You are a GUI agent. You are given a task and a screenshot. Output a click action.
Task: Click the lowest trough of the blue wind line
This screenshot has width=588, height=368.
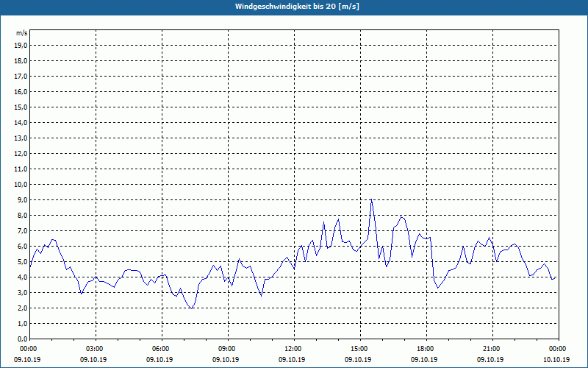coord(192,308)
